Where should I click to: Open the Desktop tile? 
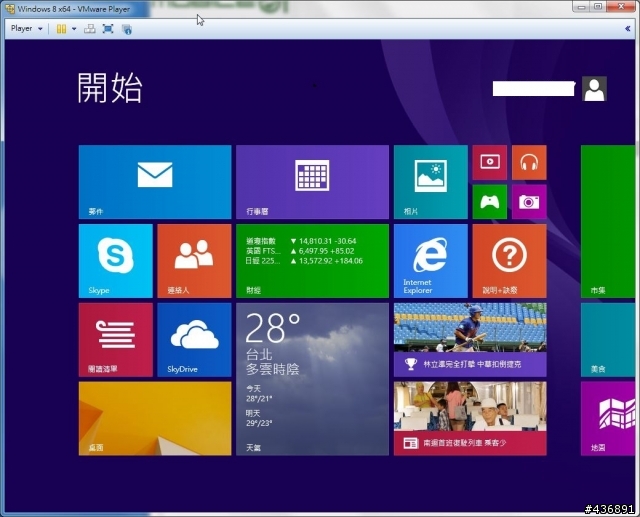tap(155, 418)
